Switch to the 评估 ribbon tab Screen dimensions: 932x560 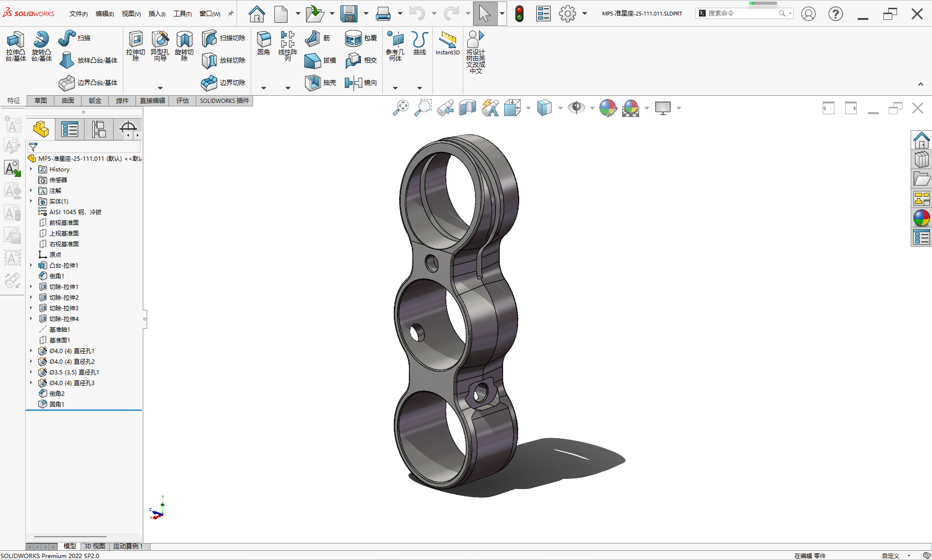[x=183, y=101]
